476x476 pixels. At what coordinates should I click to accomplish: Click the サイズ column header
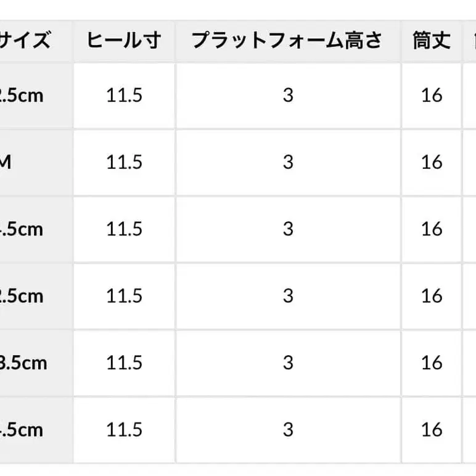coord(25,41)
